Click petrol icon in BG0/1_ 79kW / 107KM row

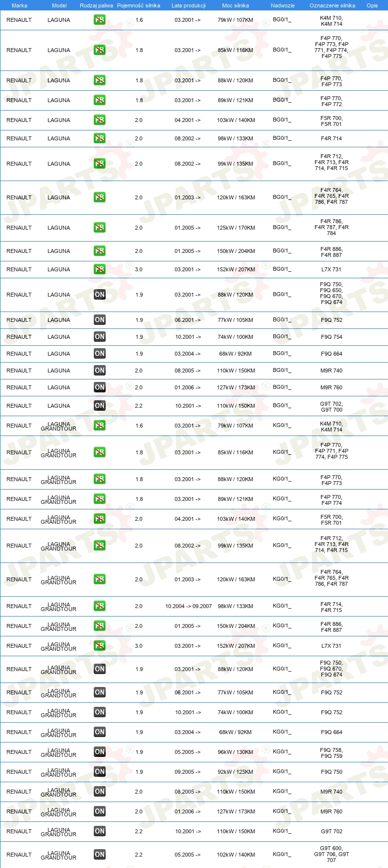100,20
